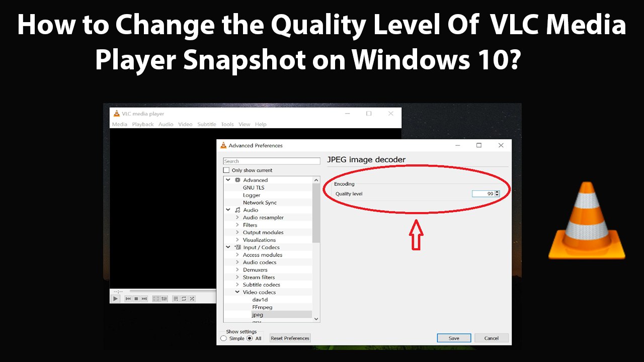Expand the Audio codecs node

237,262
